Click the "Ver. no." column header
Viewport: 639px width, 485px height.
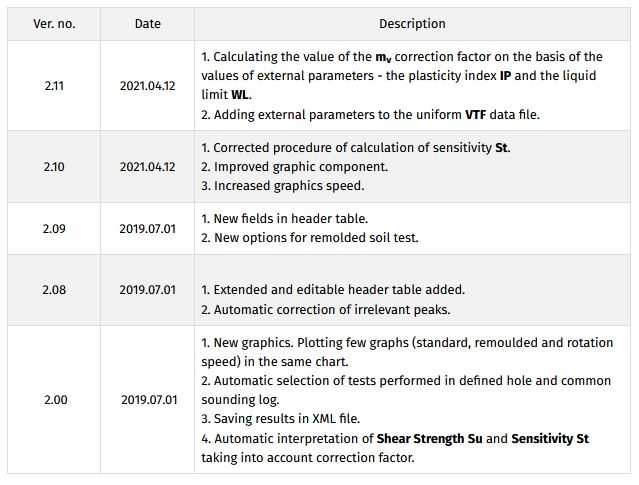click(x=54, y=24)
